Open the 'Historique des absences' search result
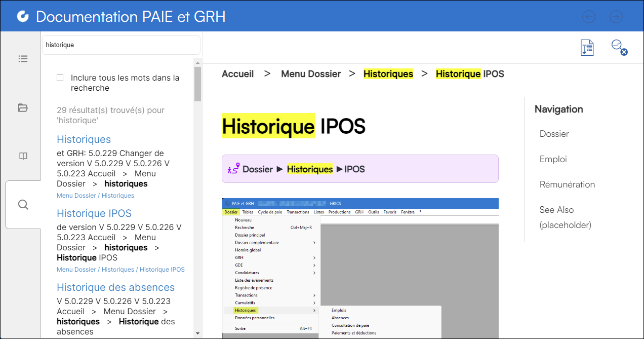The image size is (644, 339). click(115, 287)
